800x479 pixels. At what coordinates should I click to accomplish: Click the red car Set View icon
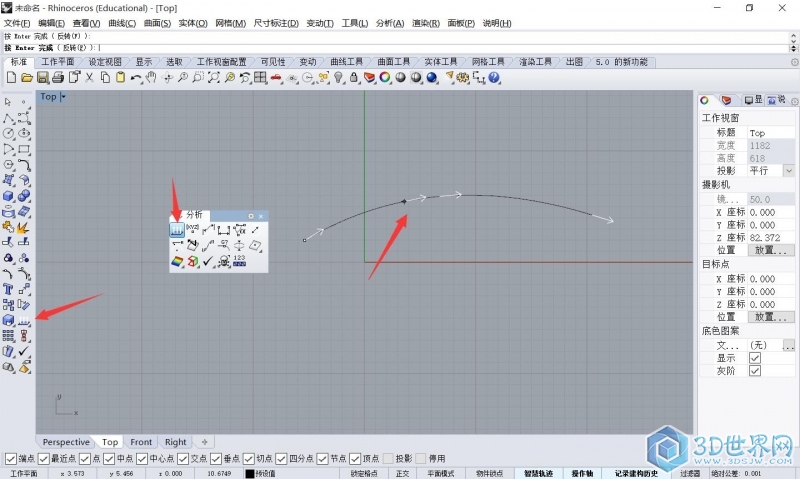click(x=276, y=78)
